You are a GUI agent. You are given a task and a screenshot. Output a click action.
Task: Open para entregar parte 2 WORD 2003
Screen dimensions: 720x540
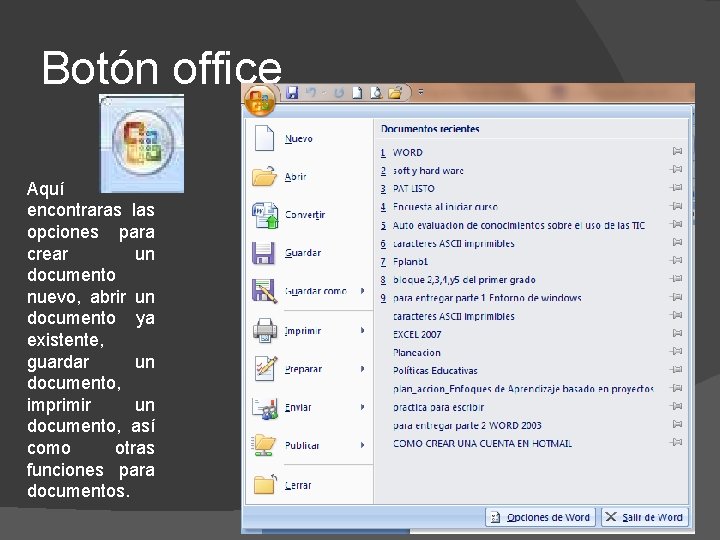467,426
